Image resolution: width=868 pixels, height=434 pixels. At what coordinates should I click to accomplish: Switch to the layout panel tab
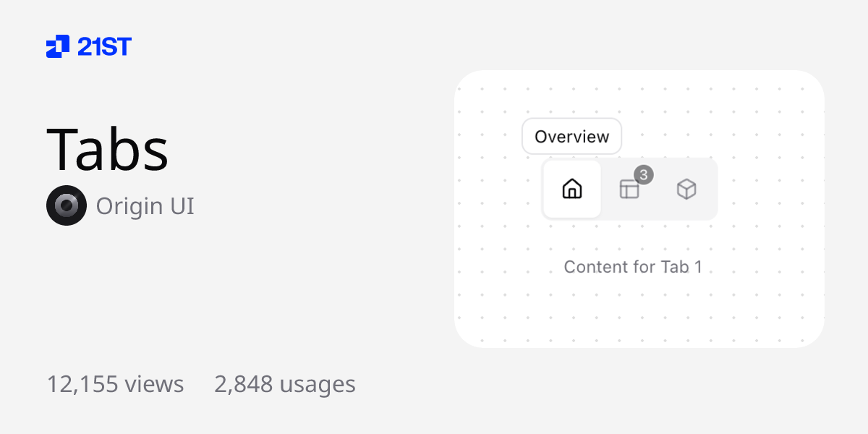629,190
